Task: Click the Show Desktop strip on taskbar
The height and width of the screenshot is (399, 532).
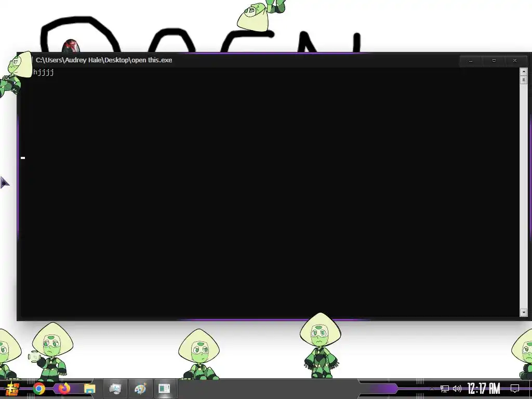Action: point(530,389)
